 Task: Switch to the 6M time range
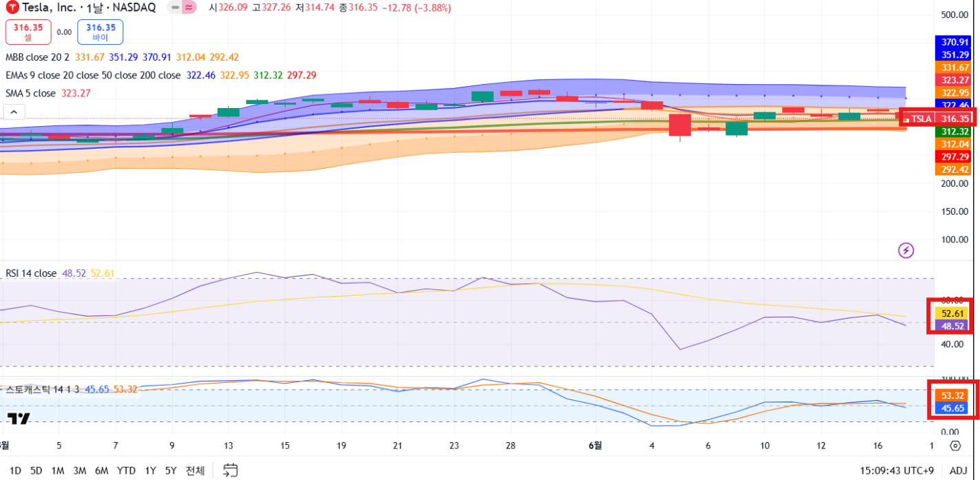(x=101, y=470)
